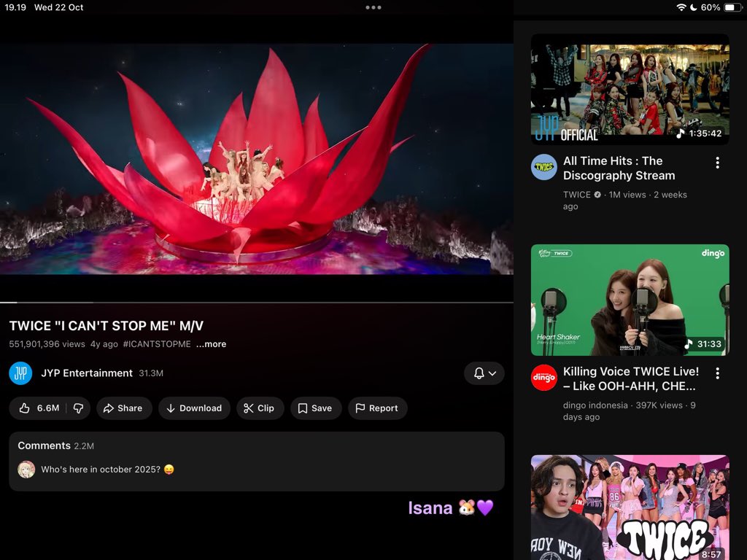747x560 pixels.
Task: Tap the Wi-Fi status icon
Action: pos(681,7)
